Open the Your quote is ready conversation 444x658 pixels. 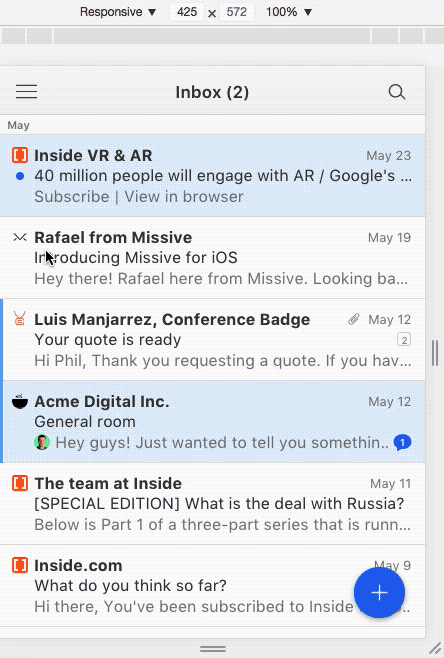point(212,340)
